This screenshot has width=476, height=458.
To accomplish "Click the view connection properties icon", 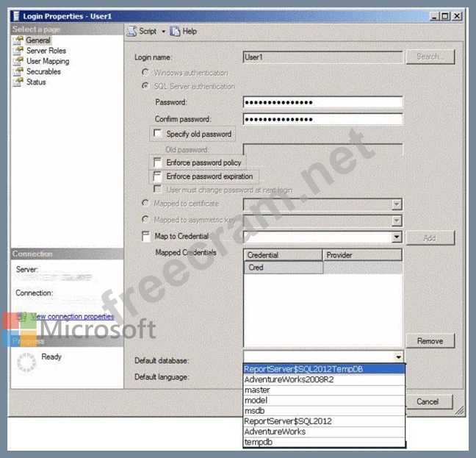I will click(22, 316).
